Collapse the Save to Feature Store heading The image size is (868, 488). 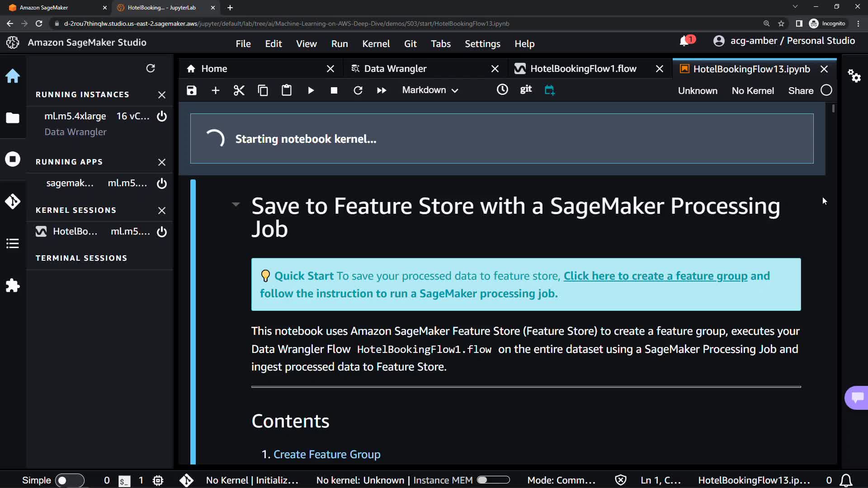click(x=236, y=204)
